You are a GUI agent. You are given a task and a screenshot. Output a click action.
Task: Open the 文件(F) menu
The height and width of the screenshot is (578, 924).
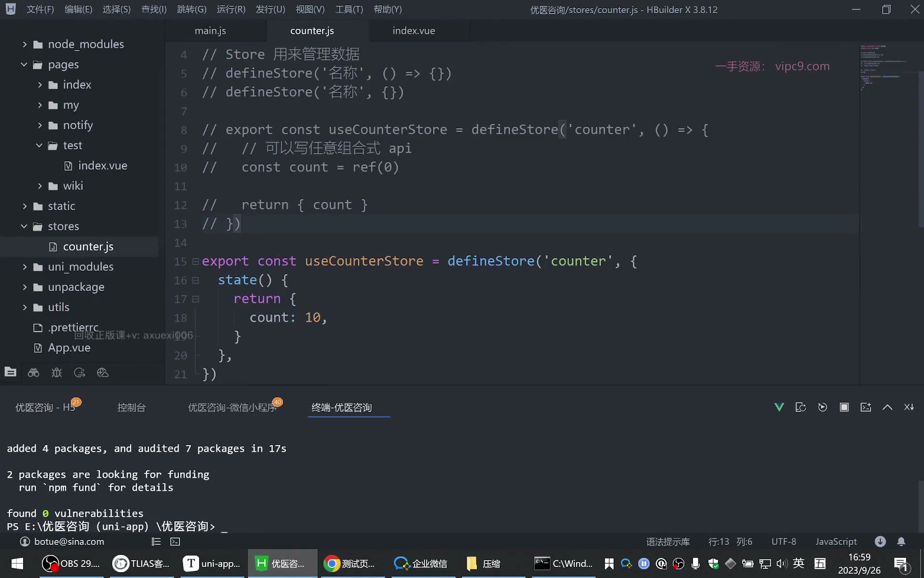(40, 10)
